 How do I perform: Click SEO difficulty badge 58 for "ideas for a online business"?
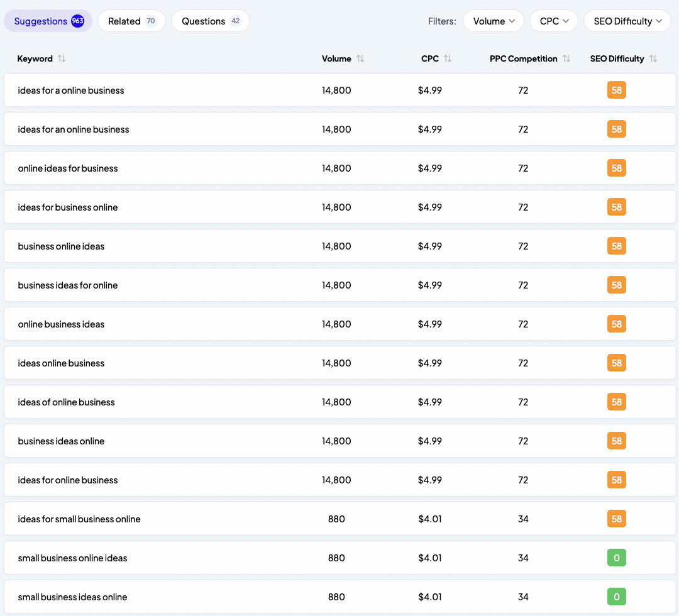pos(617,90)
